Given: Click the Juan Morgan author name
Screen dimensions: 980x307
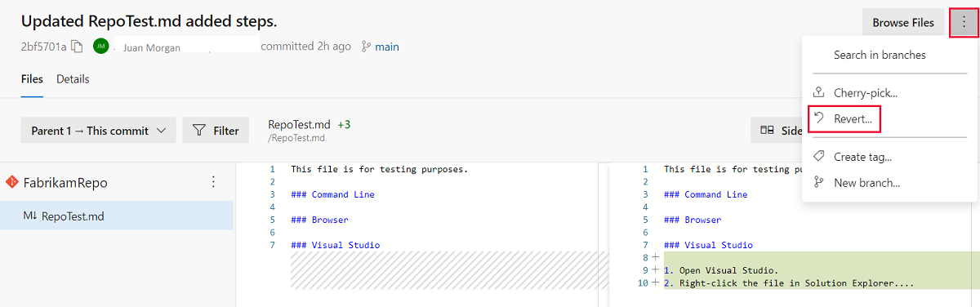Looking at the screenshot, I should pyautogui.click(x=151, y=47).
